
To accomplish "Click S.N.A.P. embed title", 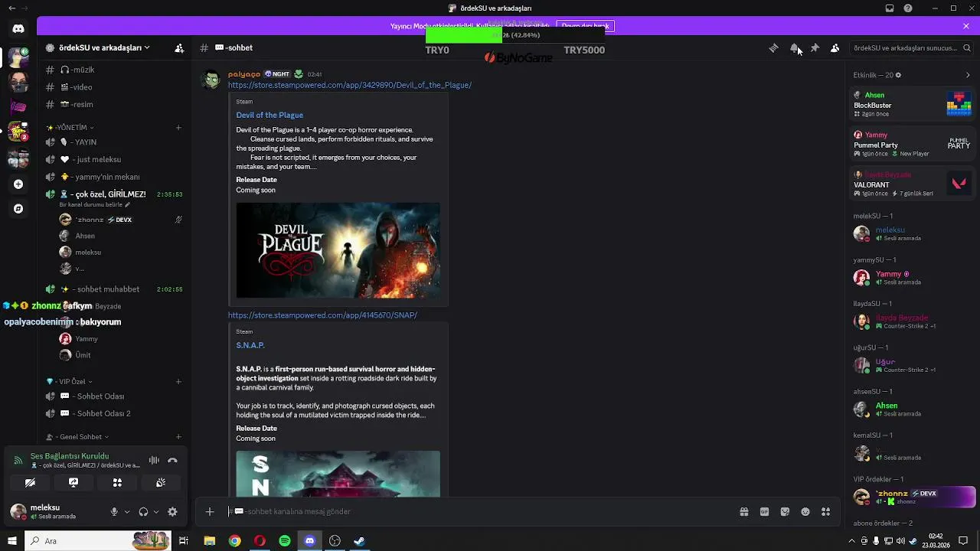I will (x=250, y=345).
